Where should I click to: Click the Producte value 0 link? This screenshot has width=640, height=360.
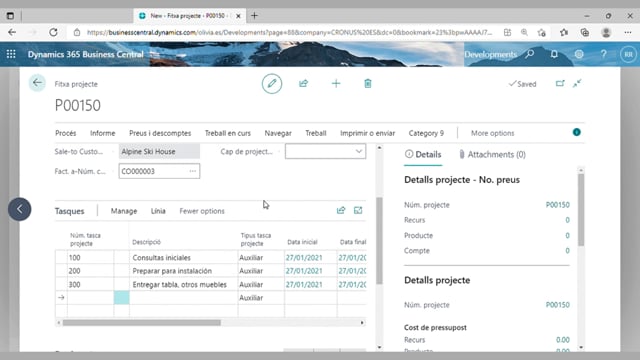pos(567,236)
